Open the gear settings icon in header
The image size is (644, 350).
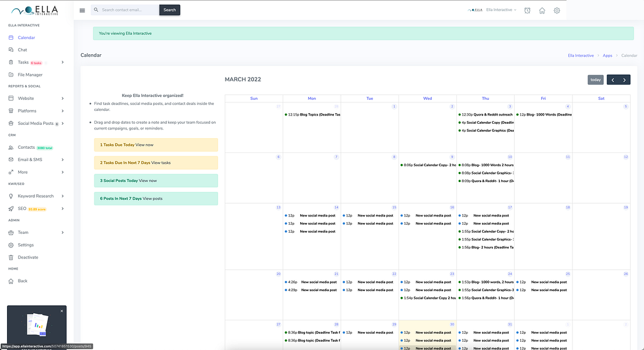point(557,10)
